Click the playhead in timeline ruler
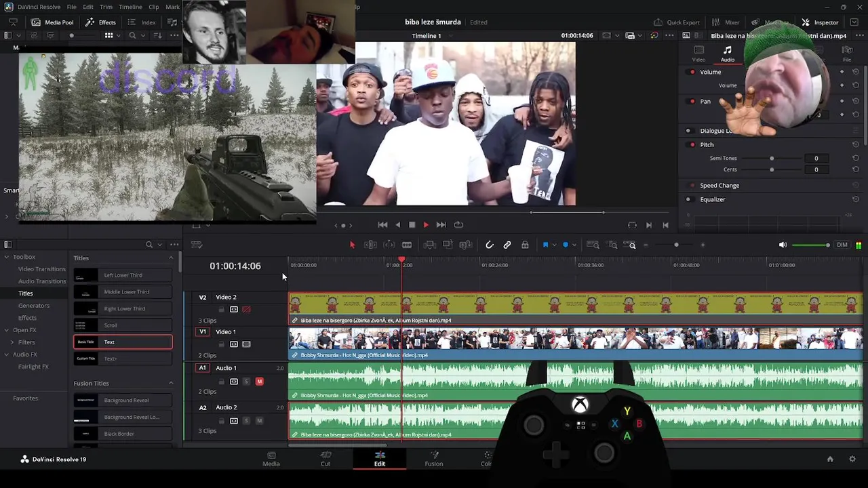The height and width of the screenshot is (488, 868). coord(402,260)
